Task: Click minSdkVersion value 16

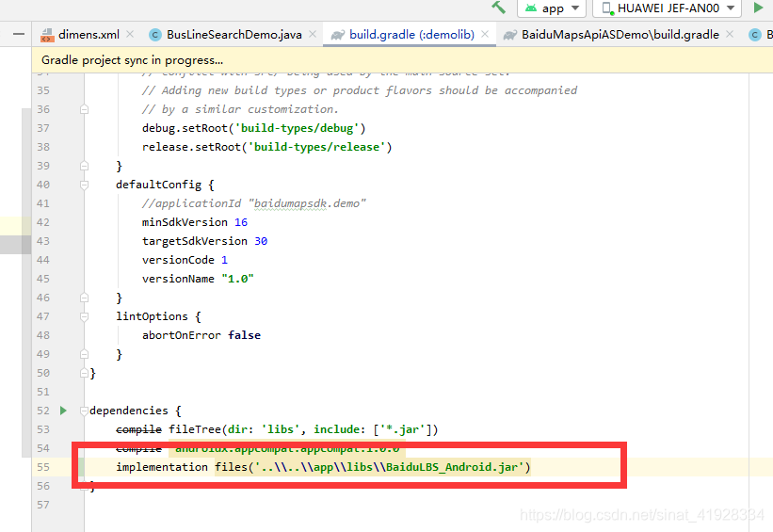Action: pos(241,222)
